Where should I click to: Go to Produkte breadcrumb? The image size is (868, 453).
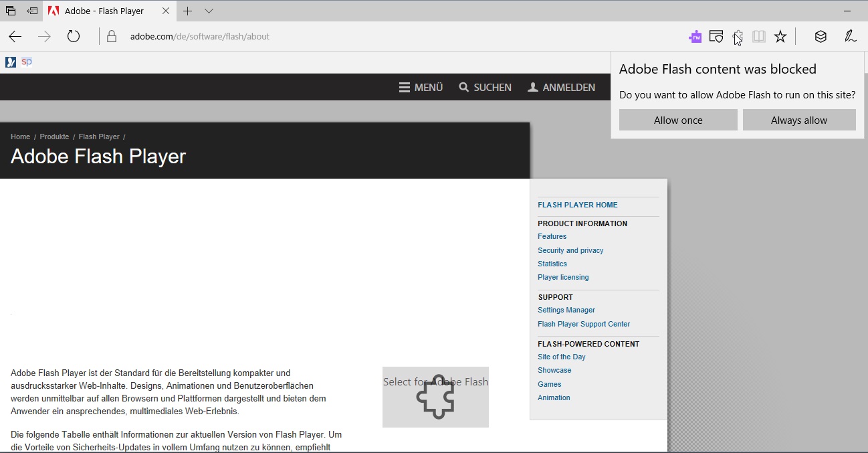[54, 137]
